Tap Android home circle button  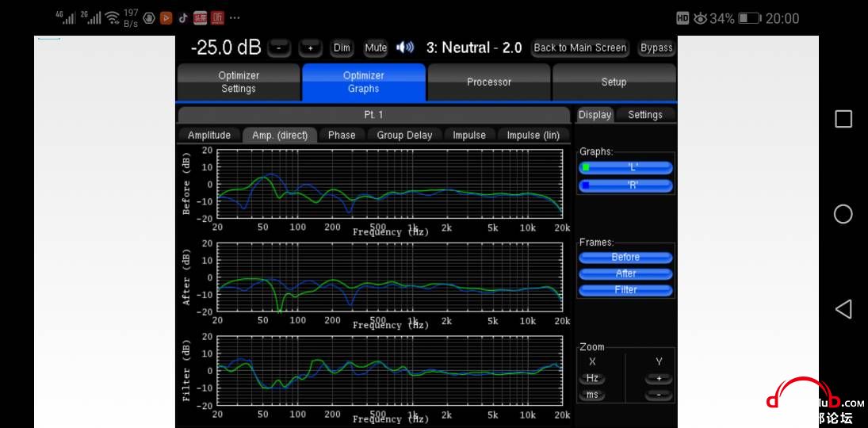(x=843, y=214)
